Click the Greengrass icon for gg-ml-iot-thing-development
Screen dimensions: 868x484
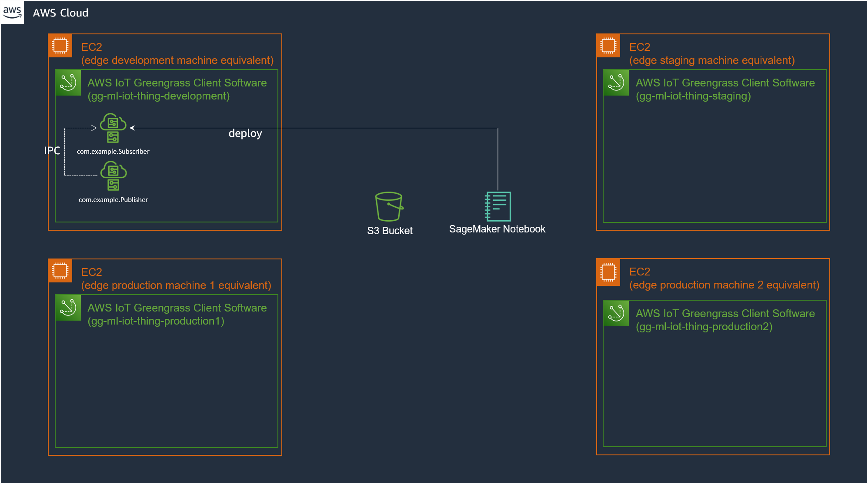click(68, 83)
